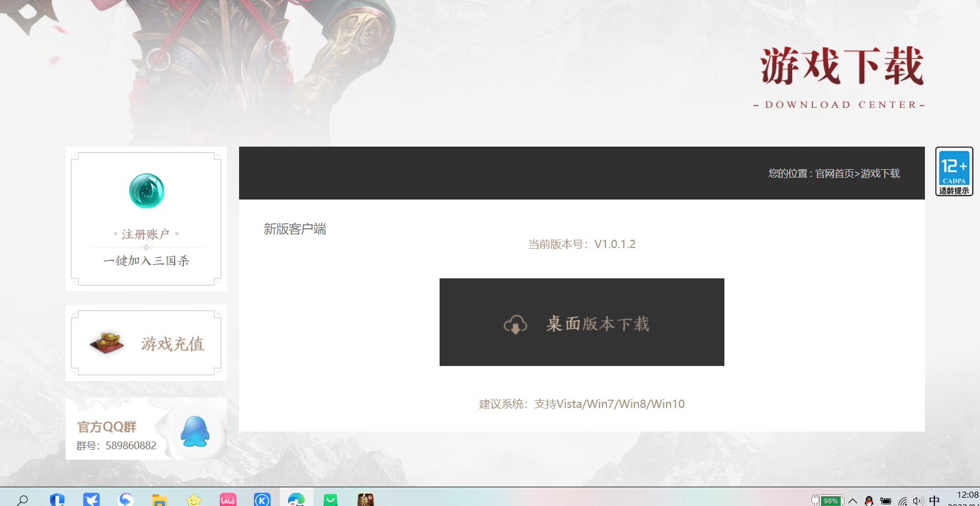Click the teal orb icon
Screen dimensions: 980x506
[x=147, y=191]
